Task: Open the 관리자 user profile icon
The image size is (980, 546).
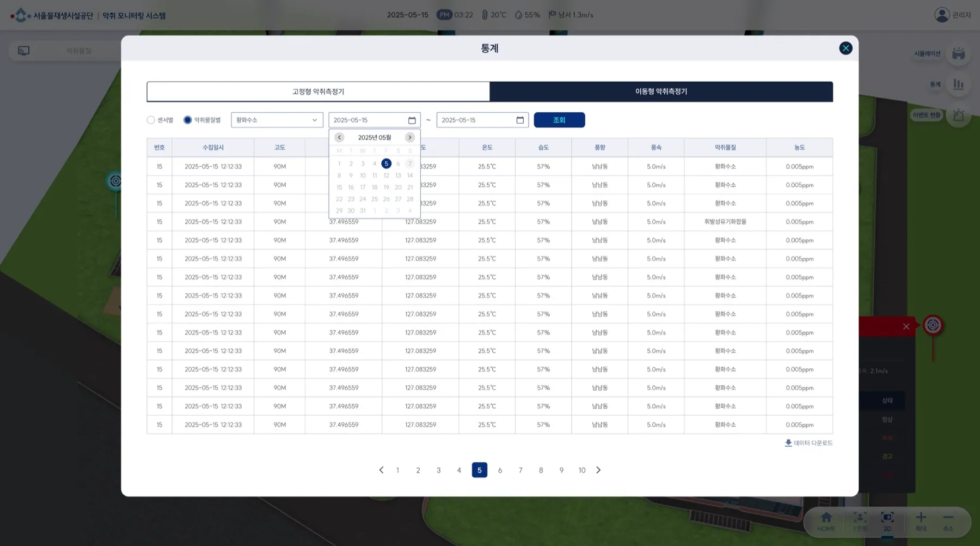Action: tap(942, 15)
